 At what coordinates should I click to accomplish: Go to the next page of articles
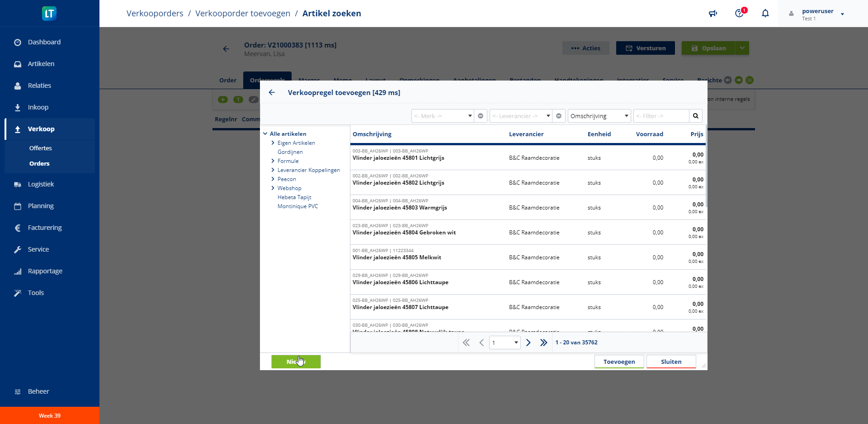(528, 343)
